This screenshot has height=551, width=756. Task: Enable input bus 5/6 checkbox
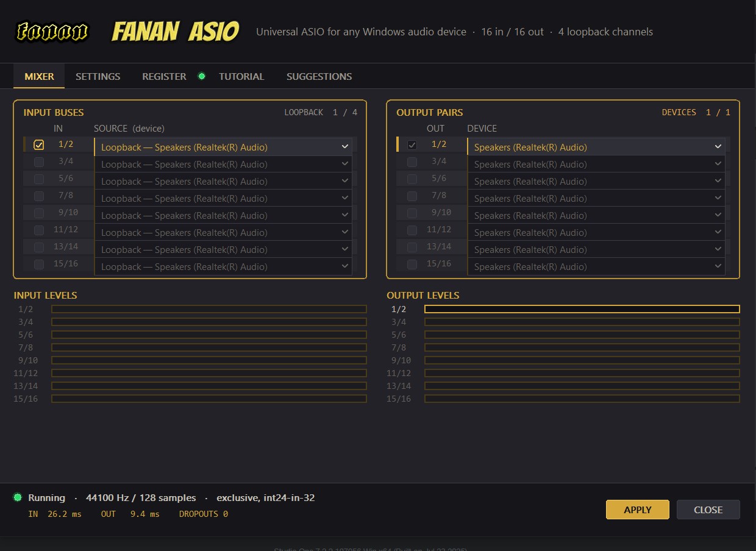(39, 179)
